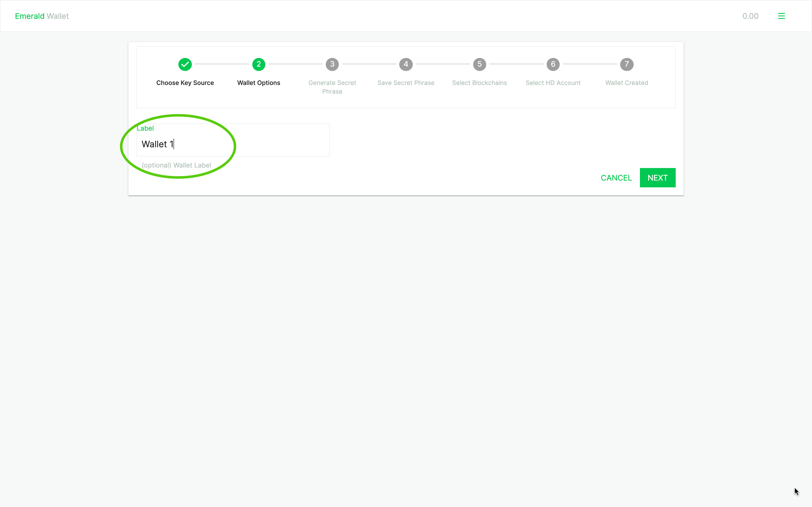
Task: Click the step 1 checkmark icon
Action: pos(185,64)
